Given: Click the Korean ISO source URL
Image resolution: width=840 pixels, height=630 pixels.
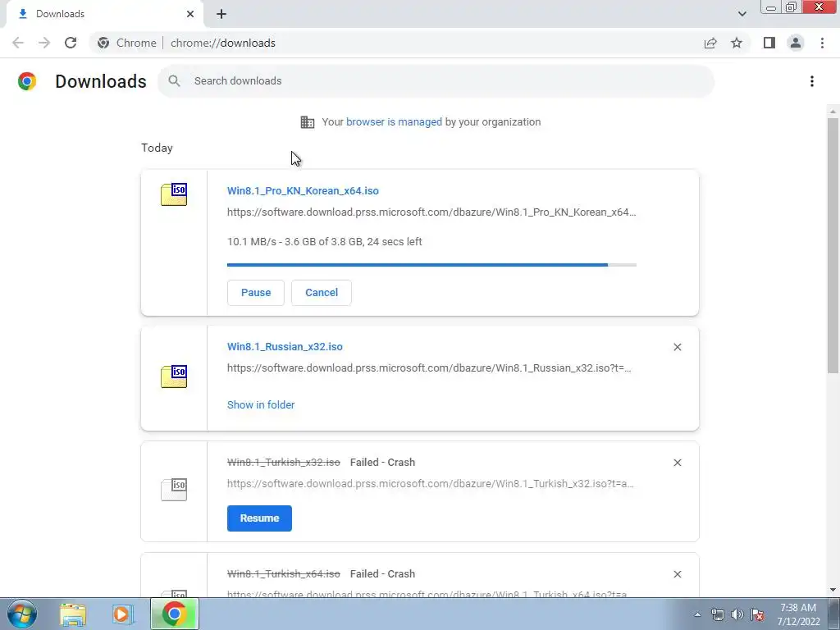Looking at the screenshot, I should (x=431, y=212).
